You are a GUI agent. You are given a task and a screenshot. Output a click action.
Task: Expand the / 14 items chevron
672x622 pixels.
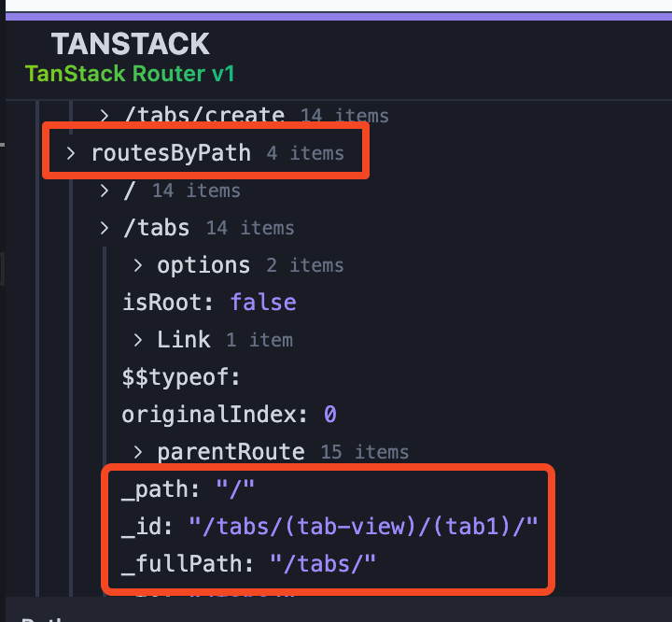(105, 191)
